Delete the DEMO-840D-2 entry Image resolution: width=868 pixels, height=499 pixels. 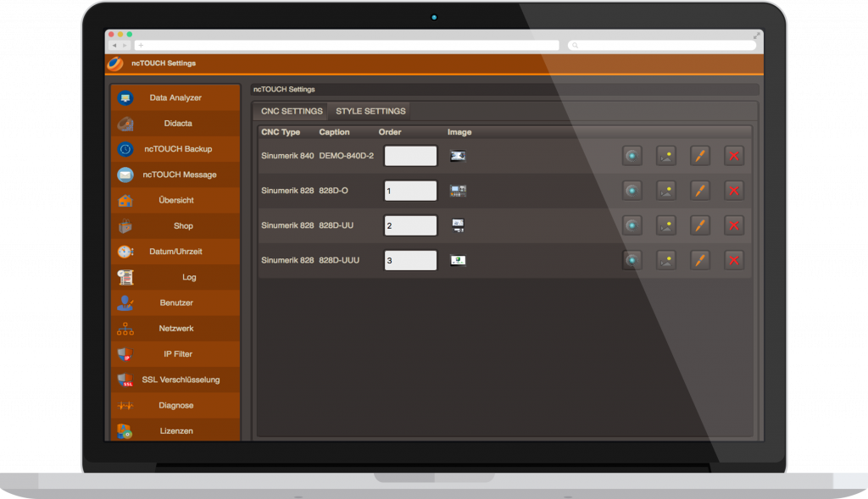click(734, 156)
